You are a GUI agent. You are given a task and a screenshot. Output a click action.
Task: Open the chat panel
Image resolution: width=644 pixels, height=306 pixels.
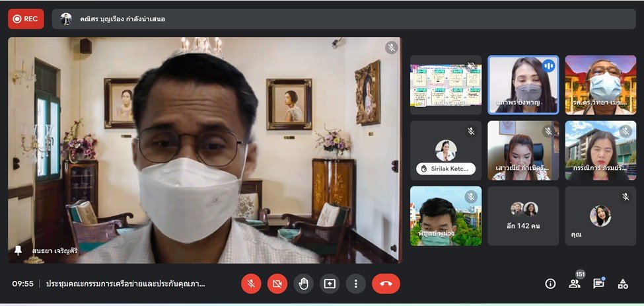(598, 284)
